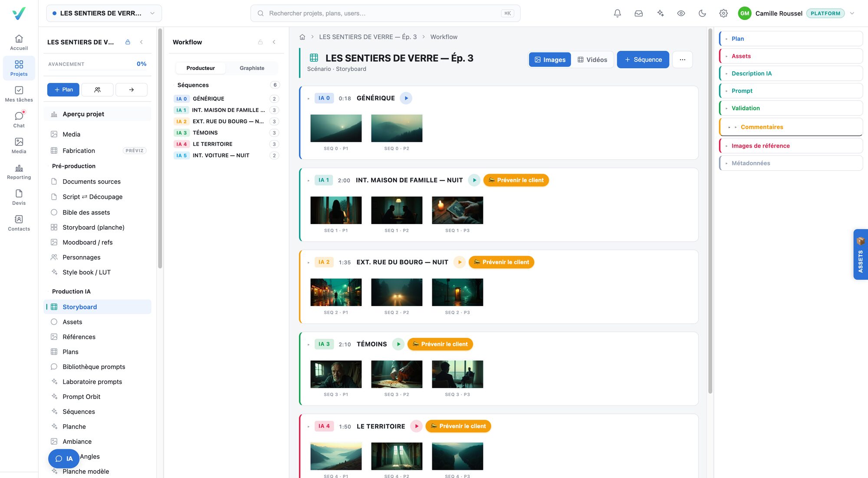Screen dimensions: 868x478
Task: Open Devis in left rail
Action: (19, 197)
